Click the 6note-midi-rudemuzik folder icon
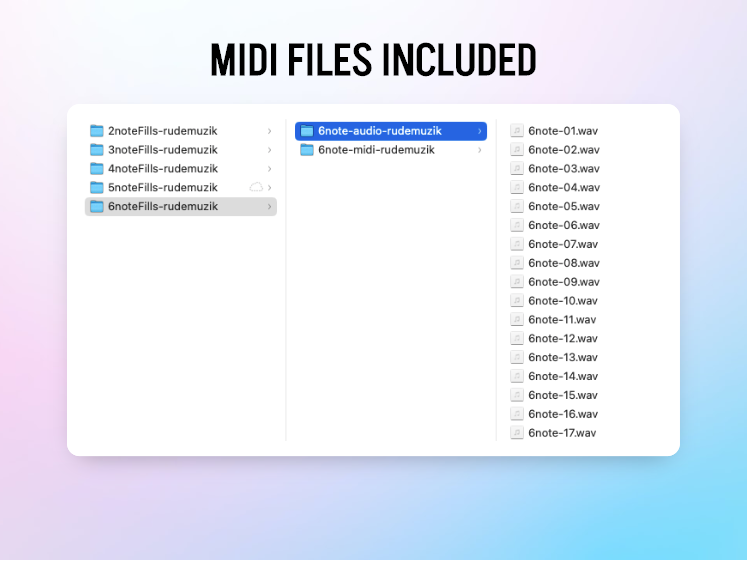747x561 pixels. (x=307, y=150)
